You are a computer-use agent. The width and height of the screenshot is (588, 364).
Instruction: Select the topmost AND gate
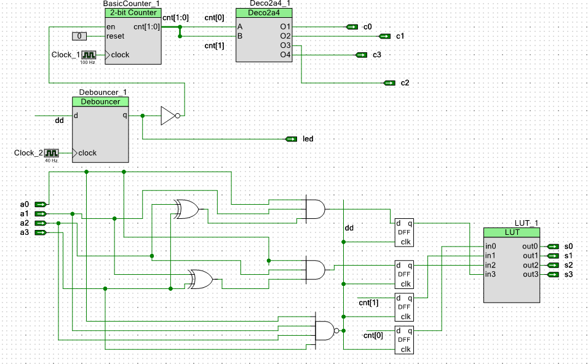314,209
